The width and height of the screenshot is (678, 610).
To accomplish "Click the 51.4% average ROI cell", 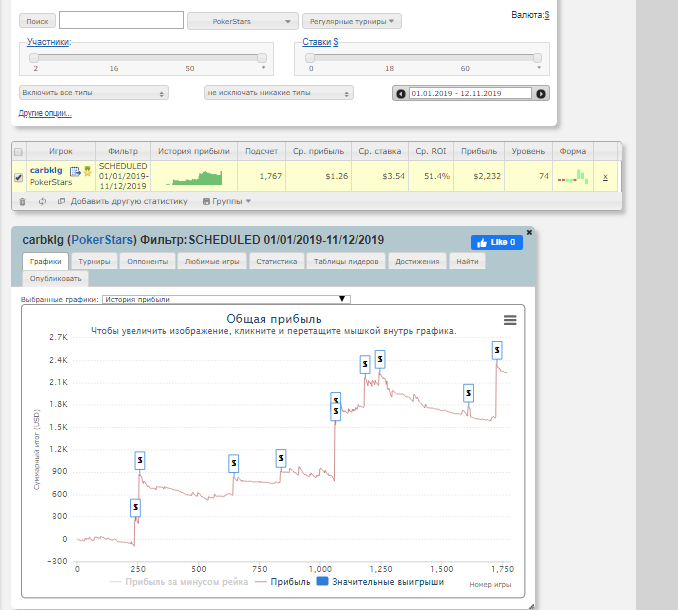I will pos(431,176).
